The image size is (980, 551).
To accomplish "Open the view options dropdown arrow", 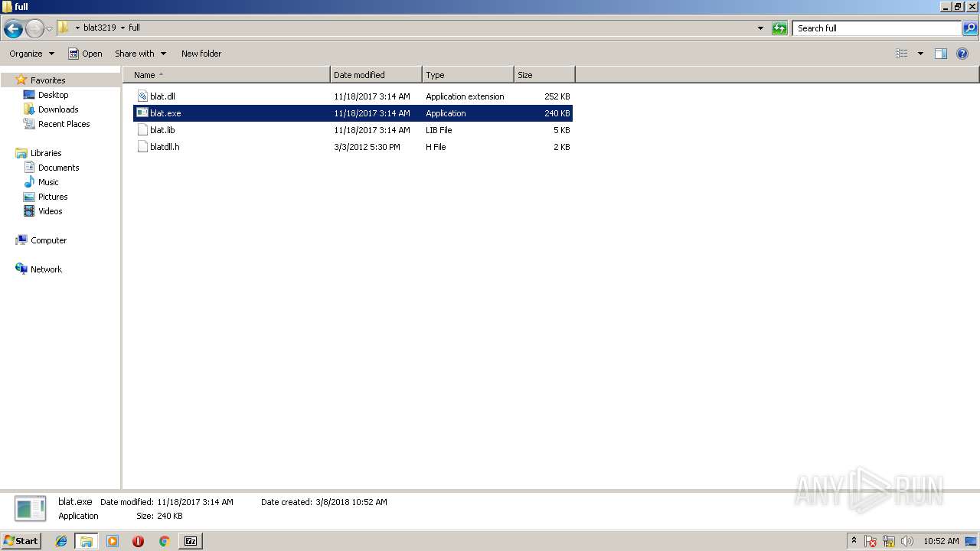I will point(920,54).
